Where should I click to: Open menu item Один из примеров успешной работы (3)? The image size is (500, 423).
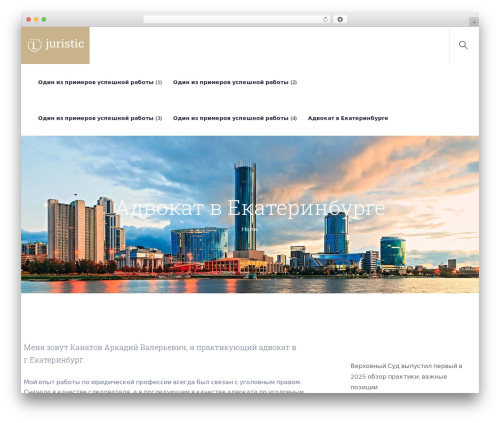(100, 118)
